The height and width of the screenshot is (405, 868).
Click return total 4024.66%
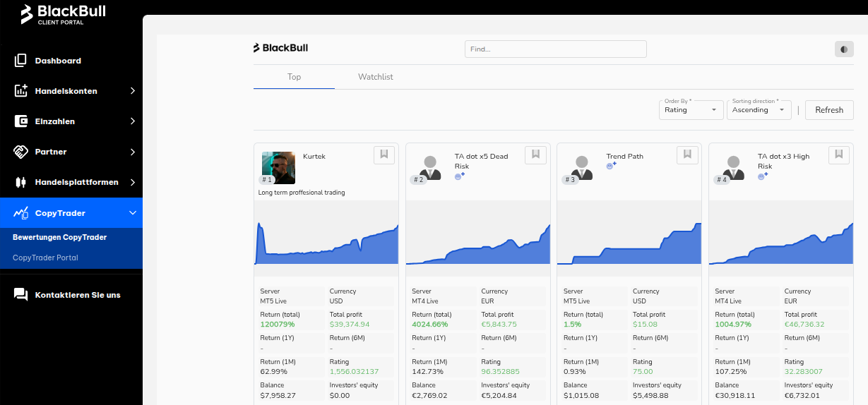pos(430,325)
